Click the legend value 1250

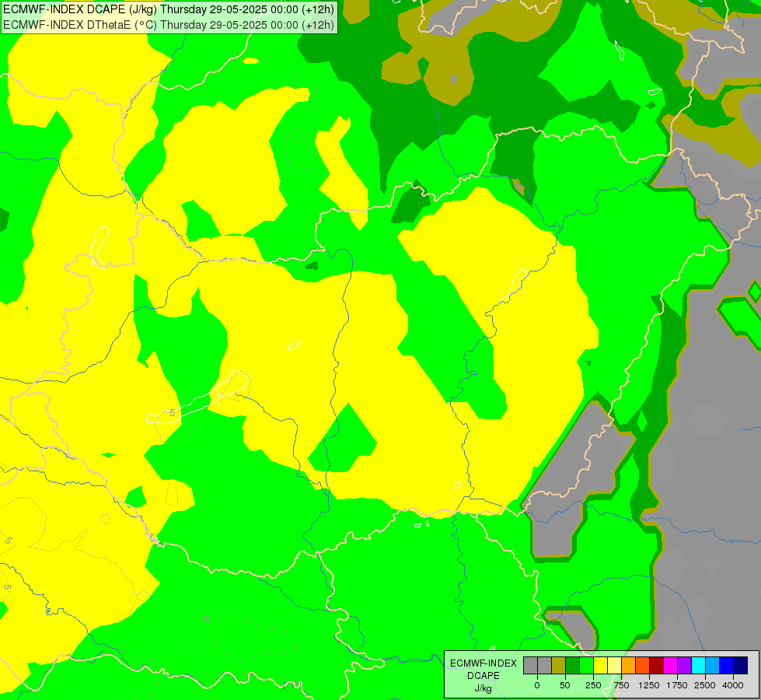pyautogui.click(x=649, y=685)
